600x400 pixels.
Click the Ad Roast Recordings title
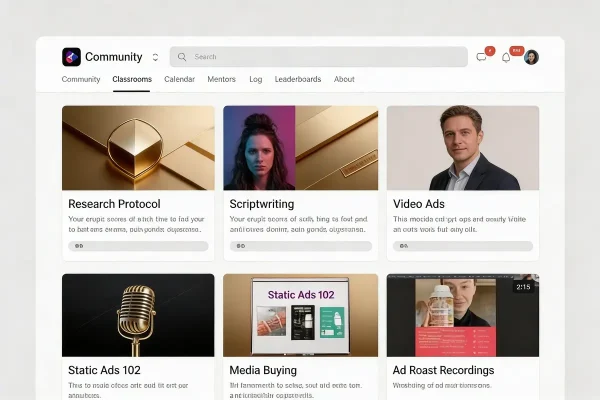pos(443,370)
